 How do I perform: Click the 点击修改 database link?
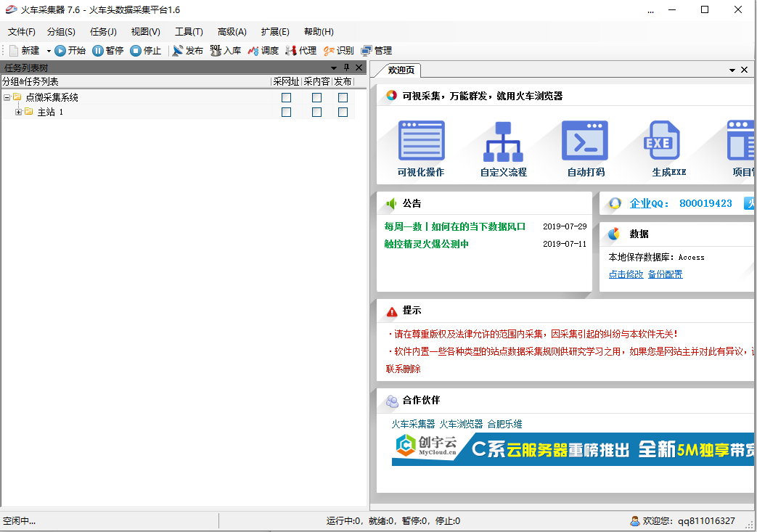point(626,274)
